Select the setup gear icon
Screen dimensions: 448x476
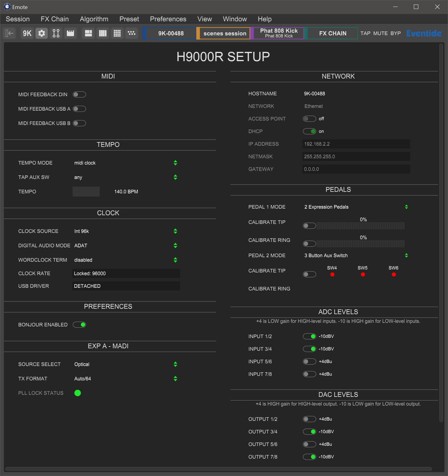tap(42, 33)
